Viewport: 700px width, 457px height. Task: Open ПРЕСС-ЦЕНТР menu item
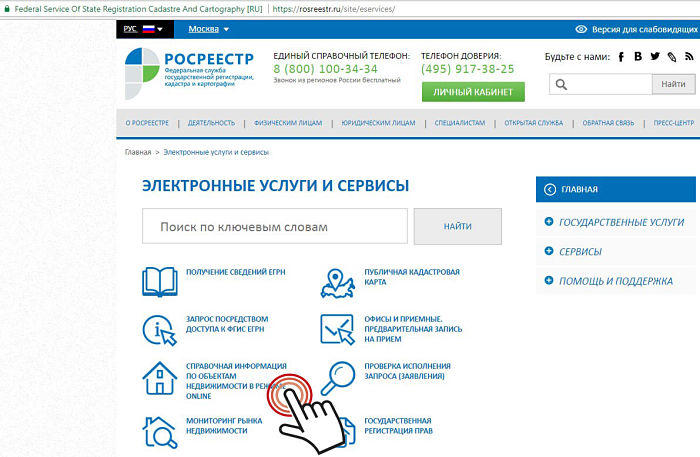point(674,123)
